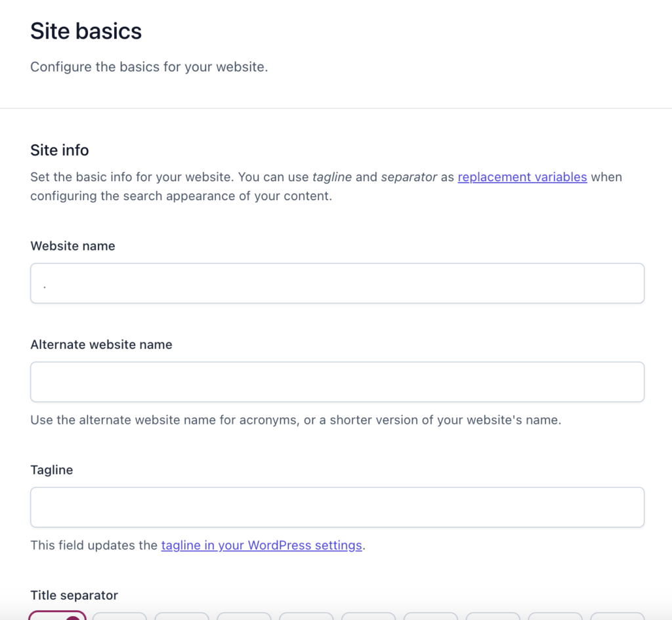
Task: Focus the Website name text field
Action: pyautogui.click(x=337, y=283)
